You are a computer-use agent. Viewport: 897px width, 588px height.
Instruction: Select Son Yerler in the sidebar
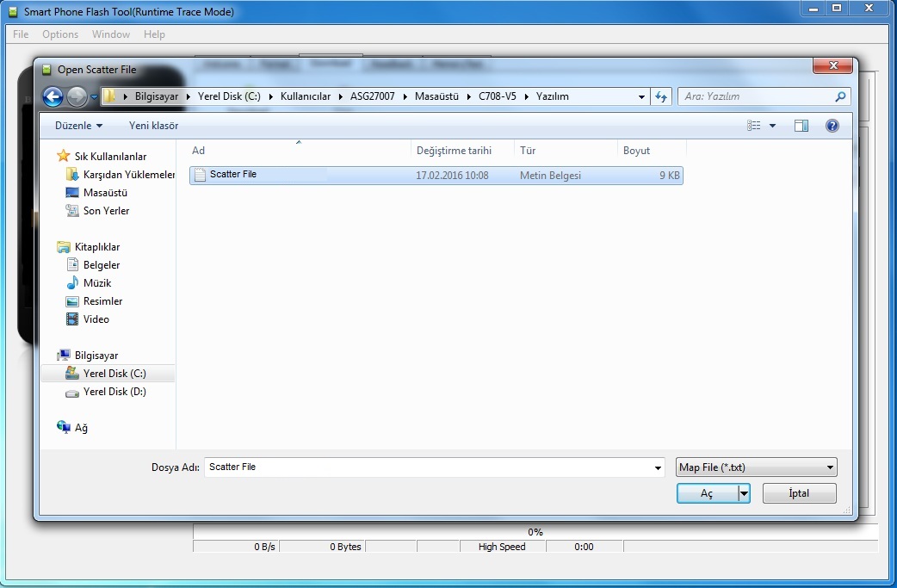point(107,210)
